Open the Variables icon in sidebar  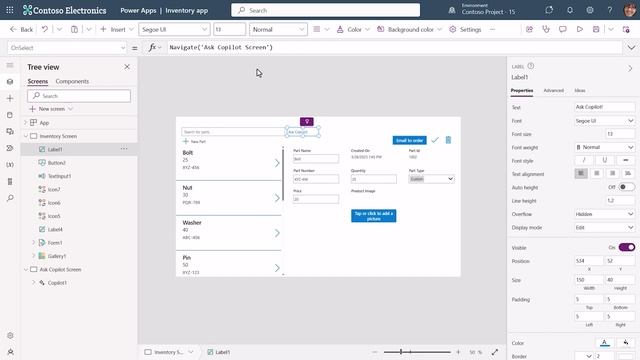[10, 165]
